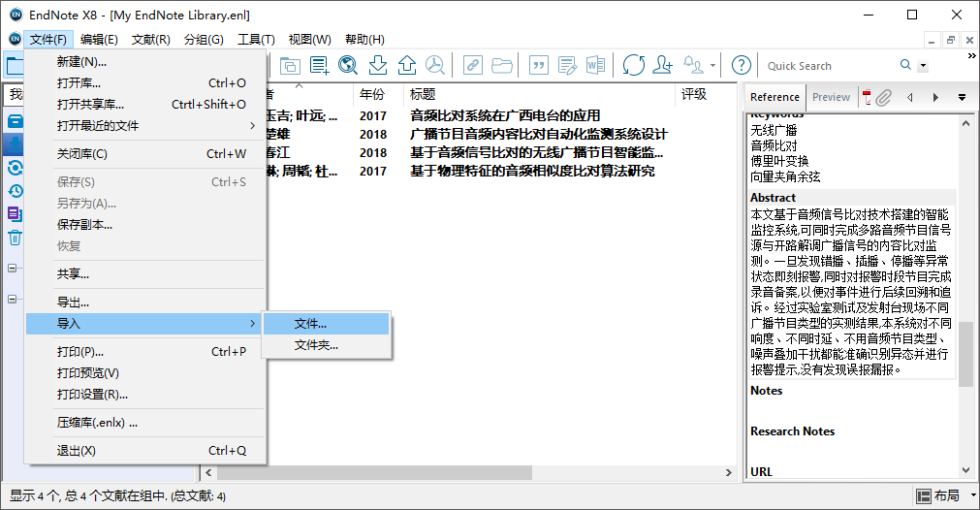
Task: Sort by the 年份 column header
Action: (x=378, y=94)
